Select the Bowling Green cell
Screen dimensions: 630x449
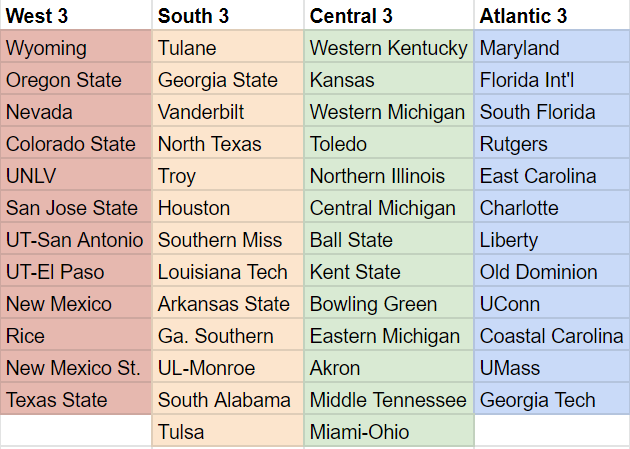point(389,302)
